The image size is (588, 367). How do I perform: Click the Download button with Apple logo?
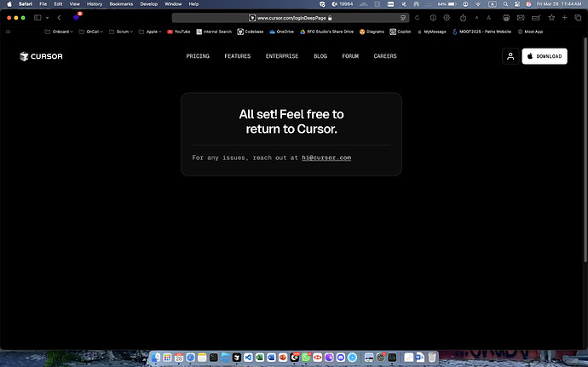pos(545,56)
